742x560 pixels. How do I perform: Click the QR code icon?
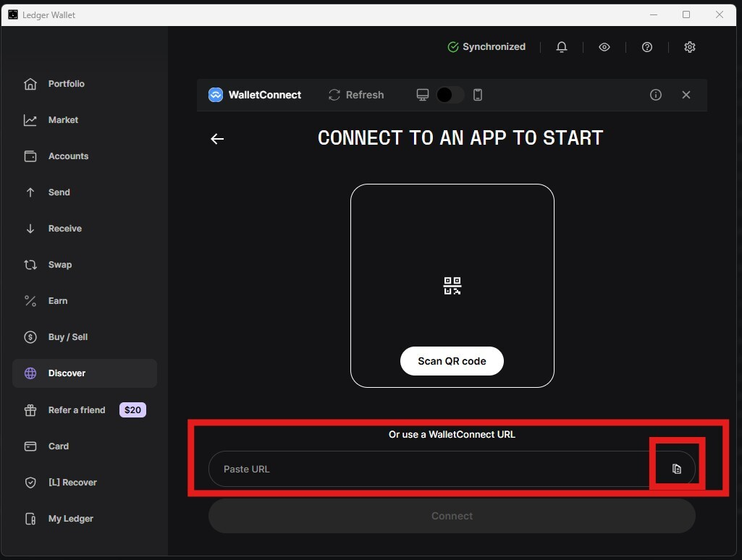pos(452,286)
